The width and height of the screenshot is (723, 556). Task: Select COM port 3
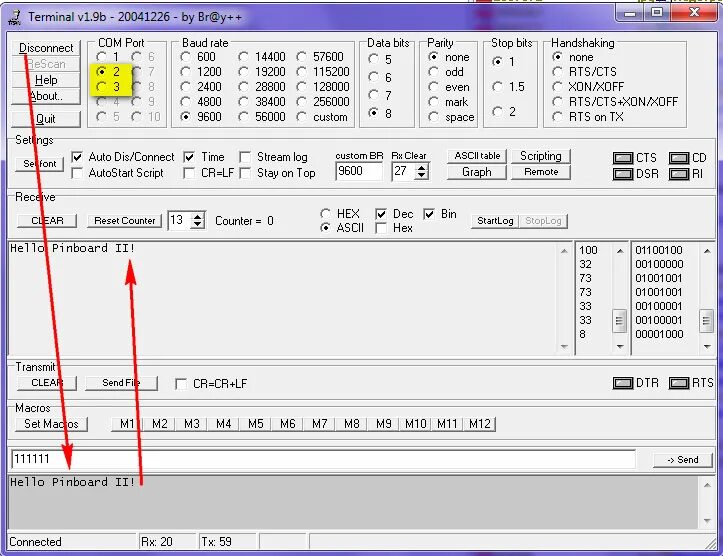[x=101, y=87]
